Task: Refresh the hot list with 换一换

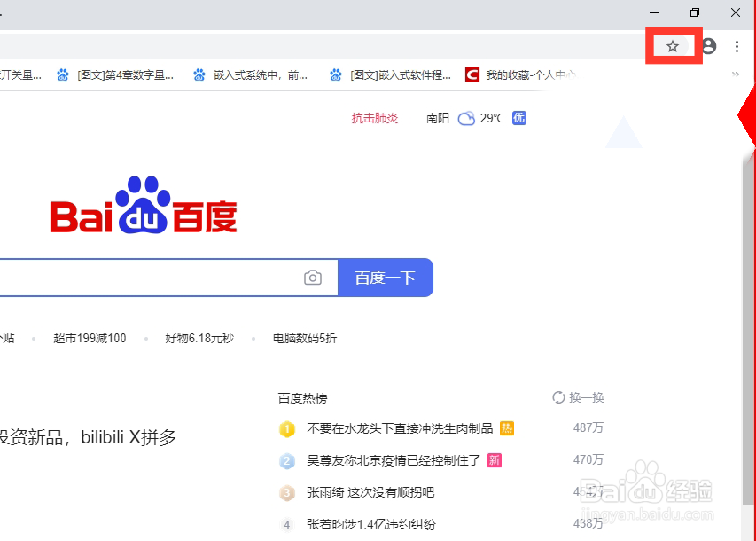Action: [578, 397]
